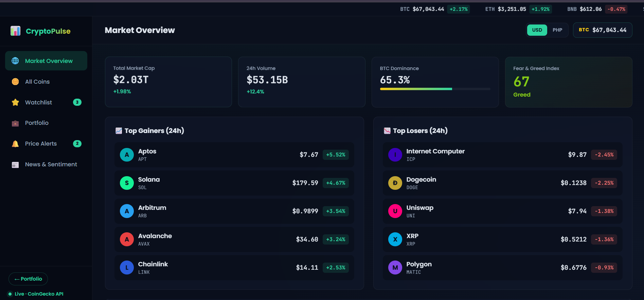
Task: Switch currency to USD
Action: click(537, 30)
